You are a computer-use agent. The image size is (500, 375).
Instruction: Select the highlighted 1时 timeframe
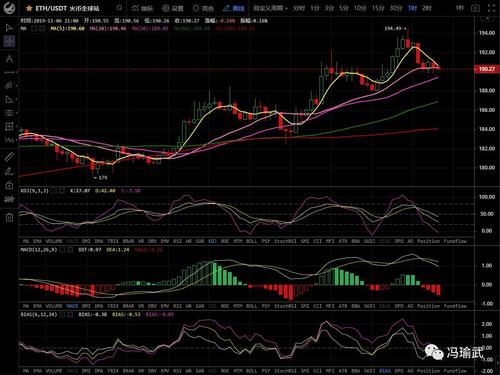pyautogui.click(x=412, y=8)
